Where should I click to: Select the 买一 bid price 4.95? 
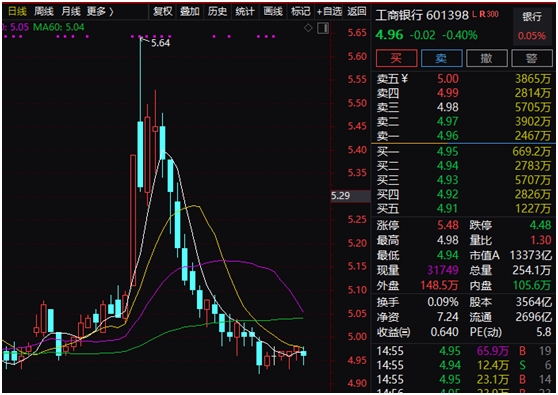pos(448,152)
